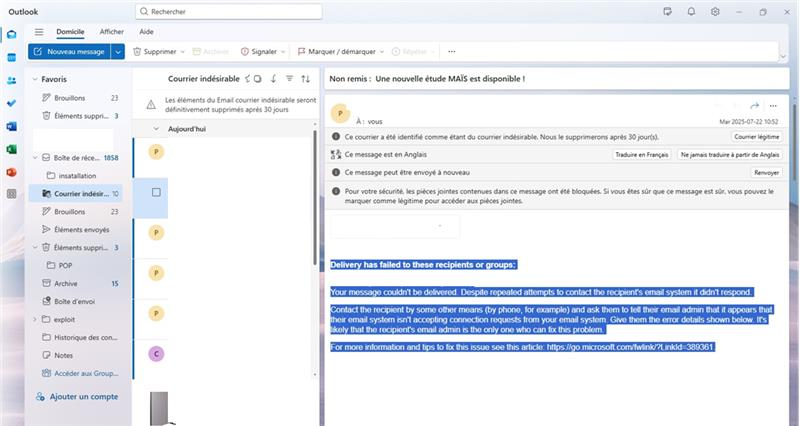Click the ribbon more options ellipsis
Viewport: 800px width, 426px height.
452,52
